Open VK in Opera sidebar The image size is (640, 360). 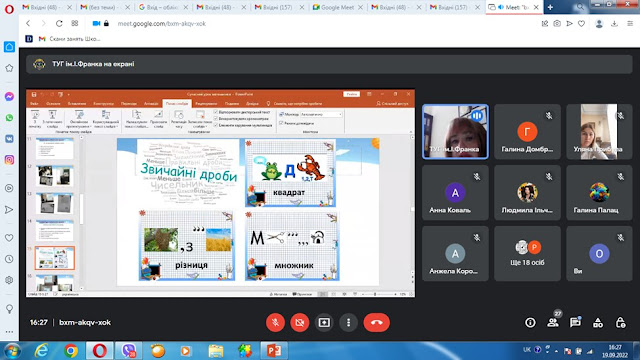coord(9,139)
